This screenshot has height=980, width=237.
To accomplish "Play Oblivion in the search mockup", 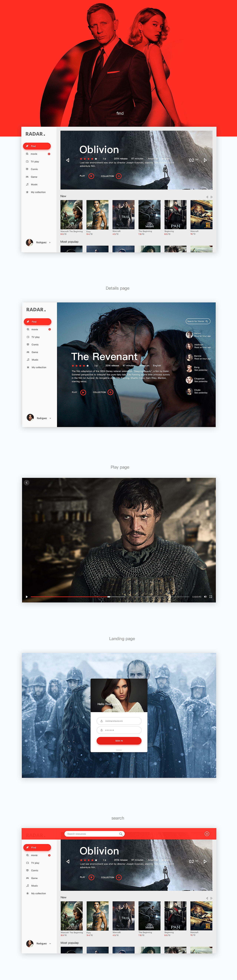I will pyautogui.click(x=91, y=877).
